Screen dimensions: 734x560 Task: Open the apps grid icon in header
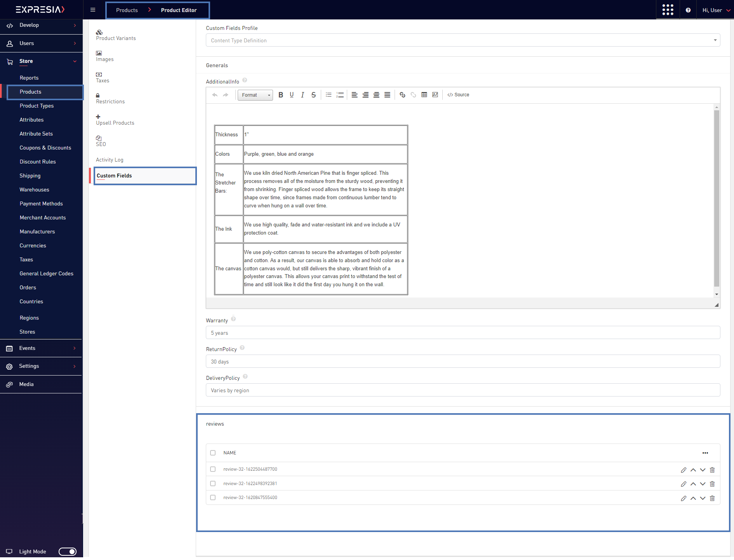click(668, 10)
